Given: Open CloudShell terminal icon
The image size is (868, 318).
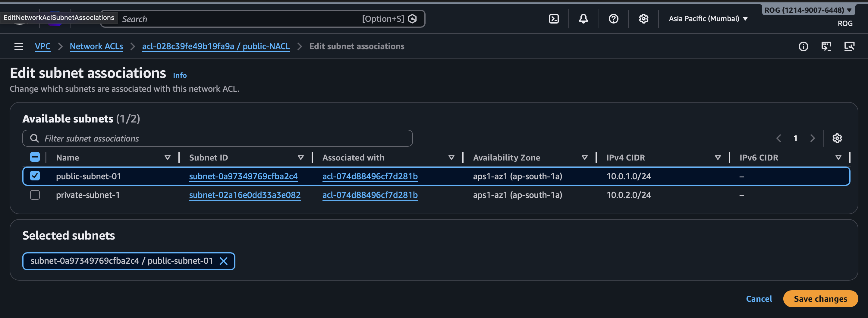Looking at the screenshot, I should pyautogui.click(x=554, y=19).
